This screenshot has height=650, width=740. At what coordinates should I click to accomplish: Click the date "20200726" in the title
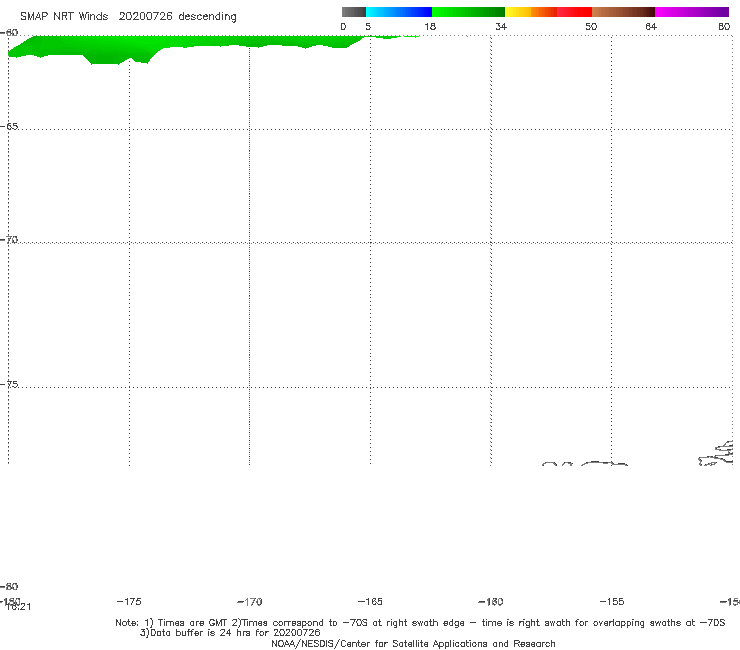point(145,17)
